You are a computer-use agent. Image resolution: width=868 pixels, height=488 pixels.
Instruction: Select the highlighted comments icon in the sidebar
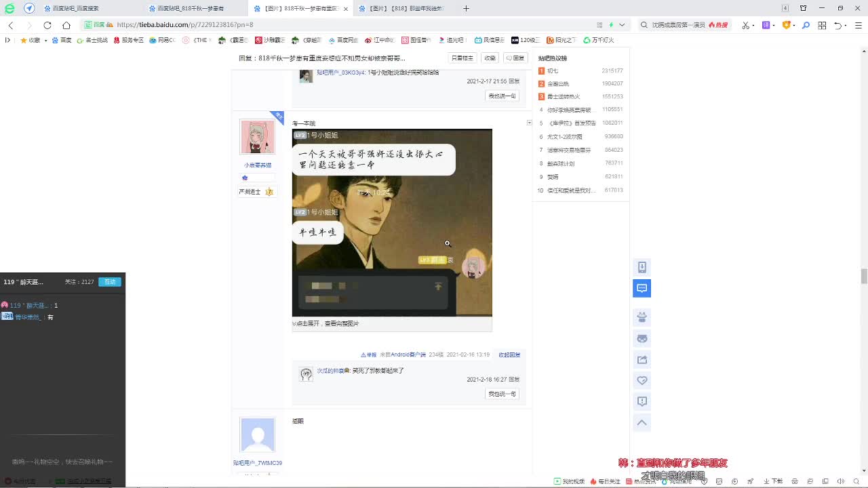pyautogui.click(x=642, y=288)
